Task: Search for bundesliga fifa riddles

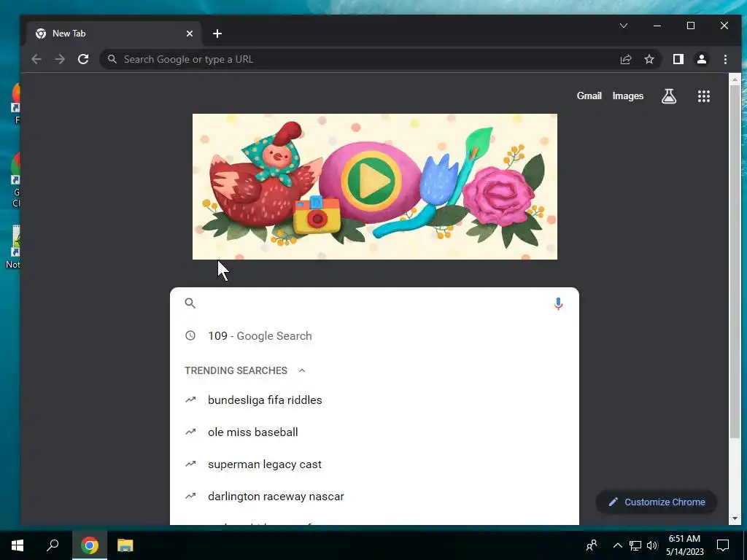Action: pos(374,400)
